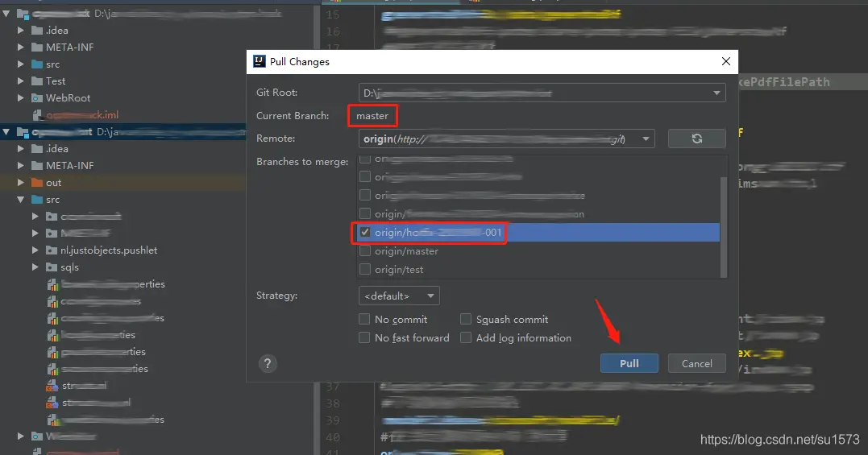Collapse the src folder tree node
The image size is (868, 455).
tap(22, 200)
